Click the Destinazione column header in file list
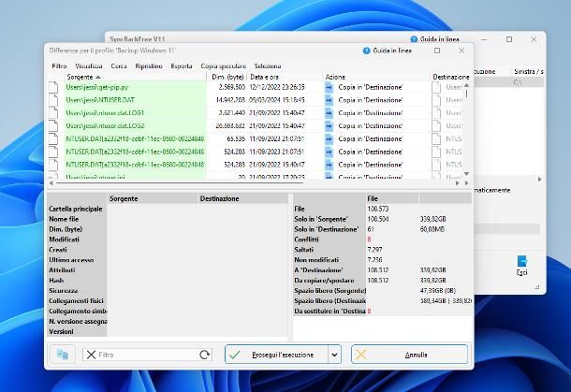 (x=450, y=77)
